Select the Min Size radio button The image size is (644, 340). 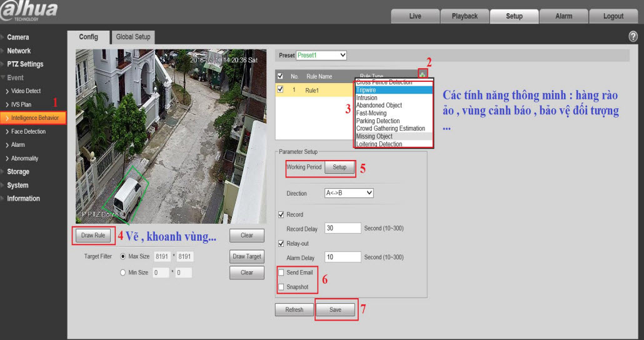click(123, 272)
